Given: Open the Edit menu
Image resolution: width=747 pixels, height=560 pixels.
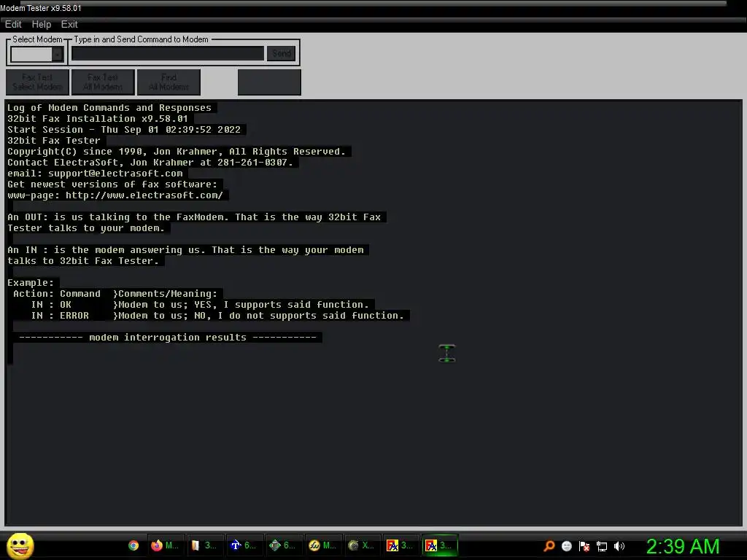Looking at the screenshot, I should click(13, 24).
